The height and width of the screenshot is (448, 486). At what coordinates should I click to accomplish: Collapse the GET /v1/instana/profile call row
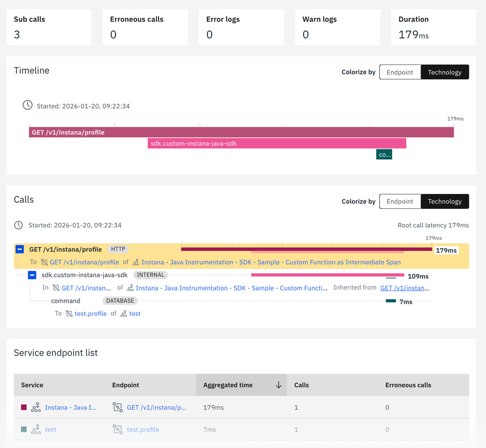[x=20, y=249]
